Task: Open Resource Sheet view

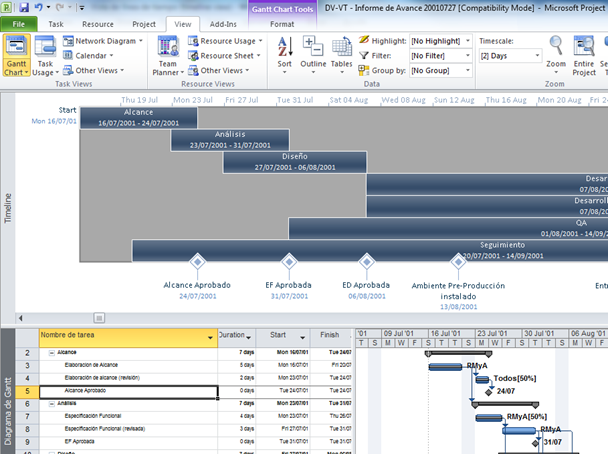Action: 224,56
